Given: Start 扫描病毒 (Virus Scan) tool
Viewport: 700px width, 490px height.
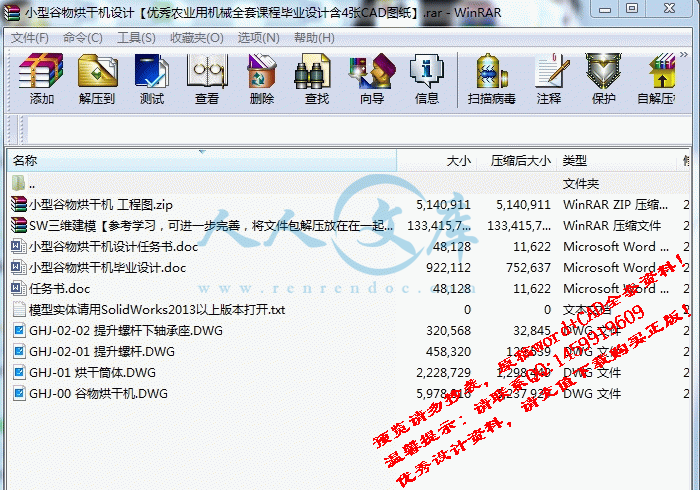Looking at the screenshot, I should click(491, 71).
